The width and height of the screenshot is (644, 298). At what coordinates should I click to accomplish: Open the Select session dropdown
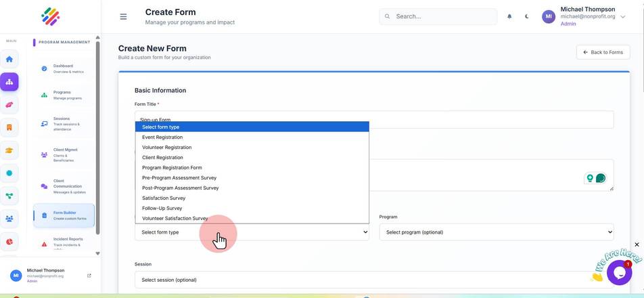pyautogui.click(x=374, y=280)
